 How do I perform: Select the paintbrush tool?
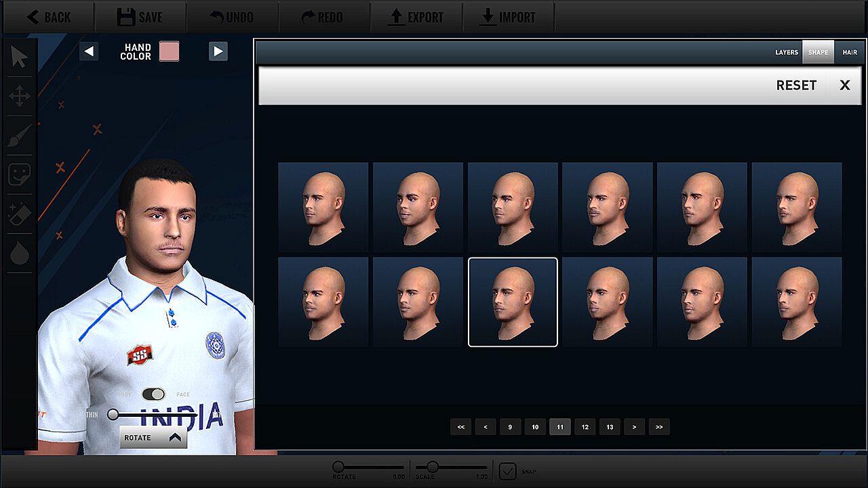pyautogui.click(x=20, y=136)
